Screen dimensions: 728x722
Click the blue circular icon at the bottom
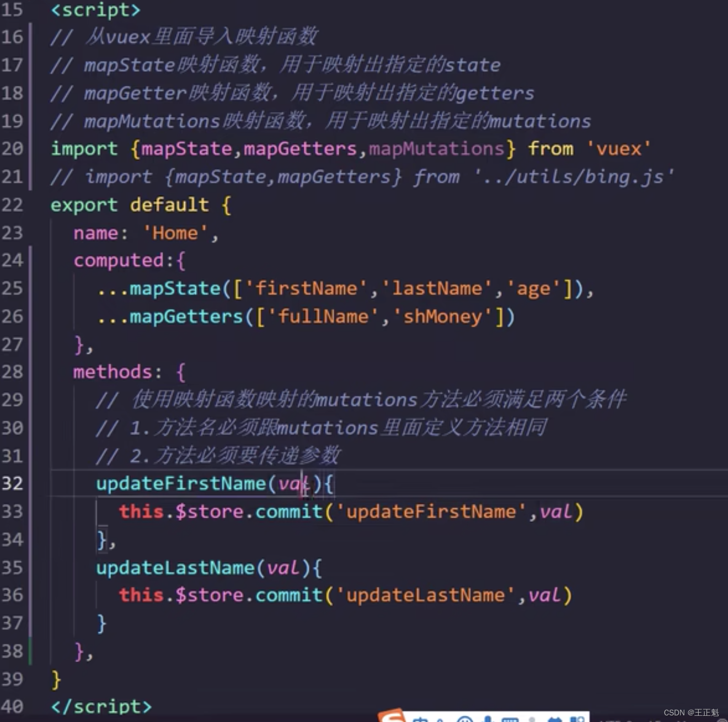(463, 719)
